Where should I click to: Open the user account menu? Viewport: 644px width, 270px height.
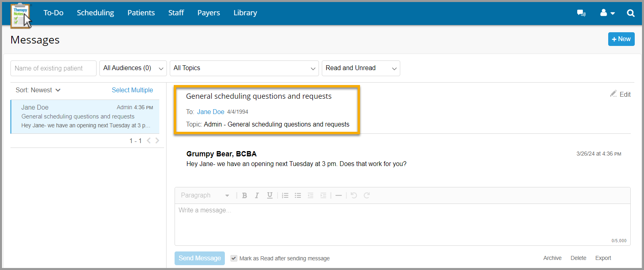pos(607,13)
